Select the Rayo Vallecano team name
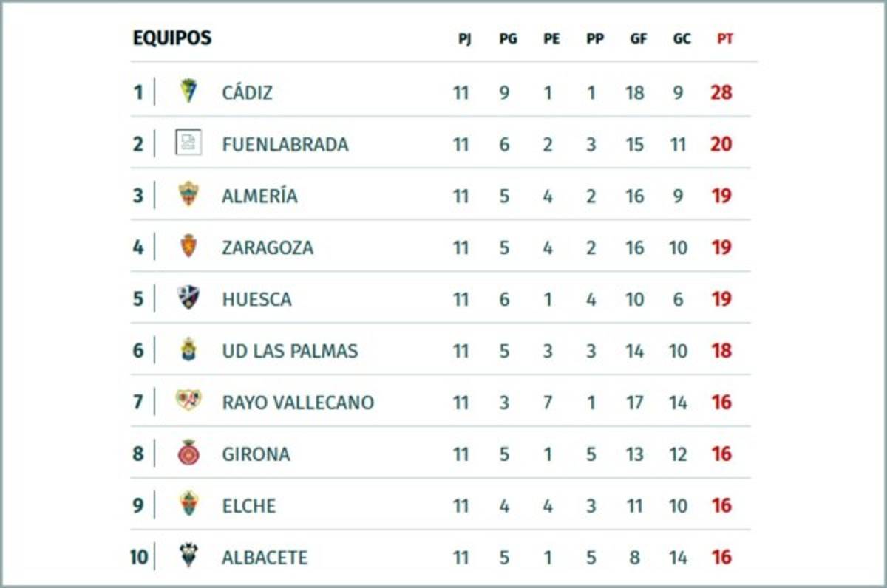The width and height of the screenshot is (887, 588). pos(298,403)
